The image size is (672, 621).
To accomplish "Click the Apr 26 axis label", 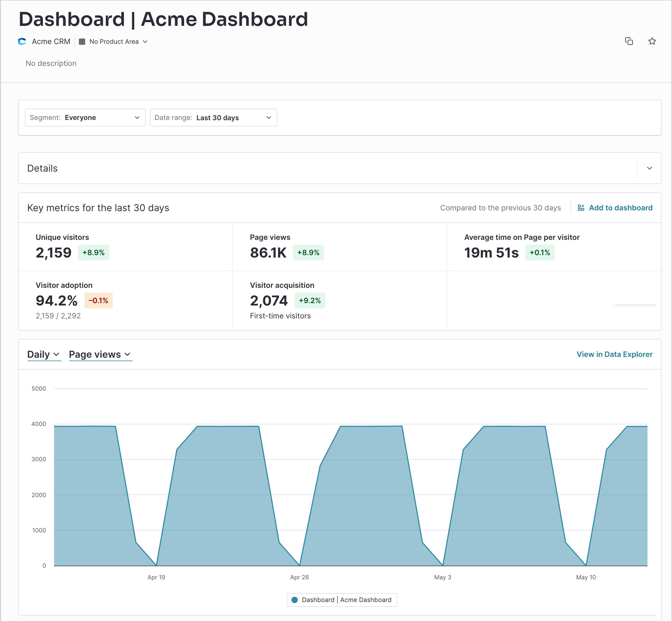I will [299, 577].
